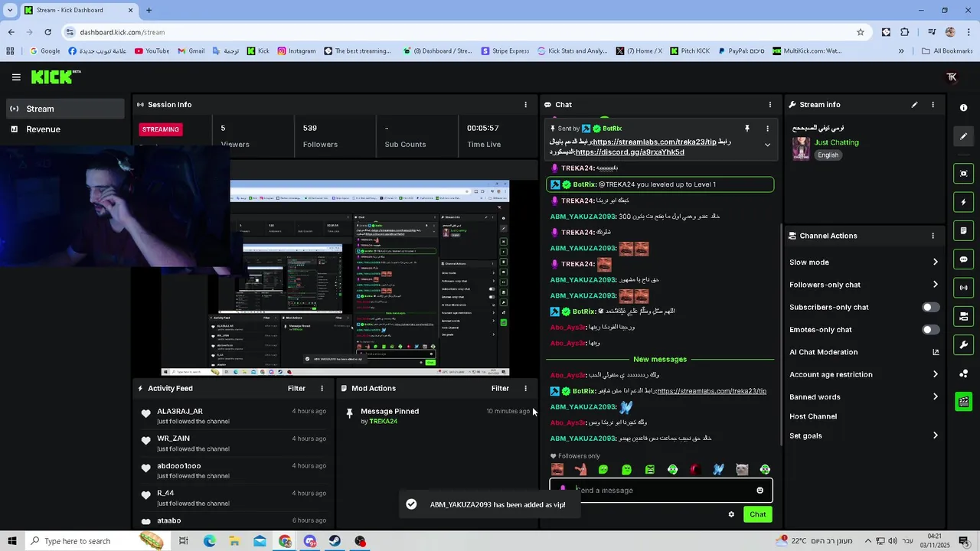
Task: Toggle the chat bubble icon in right sidebar
Action: 964,259
